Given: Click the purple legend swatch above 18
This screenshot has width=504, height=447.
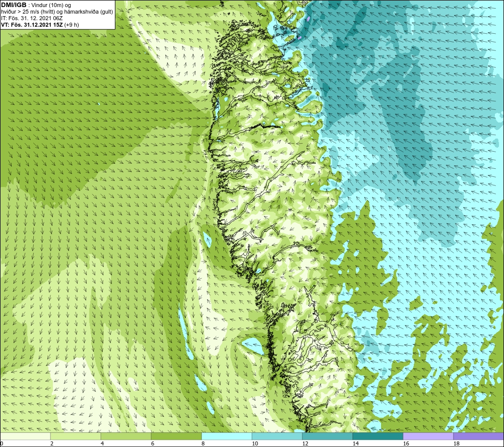Looking at the screenshot, I should (x=478, y=436).
